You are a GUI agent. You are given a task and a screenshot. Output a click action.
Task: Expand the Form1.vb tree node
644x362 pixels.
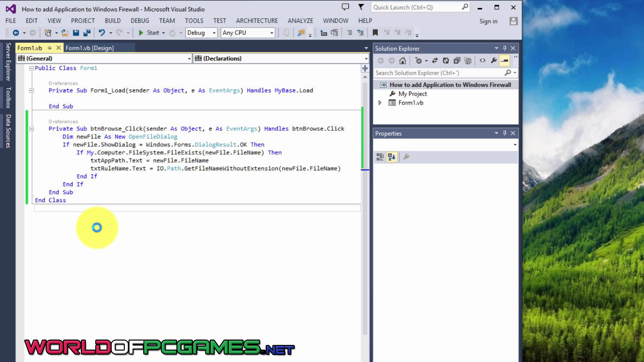coord(380,103)
